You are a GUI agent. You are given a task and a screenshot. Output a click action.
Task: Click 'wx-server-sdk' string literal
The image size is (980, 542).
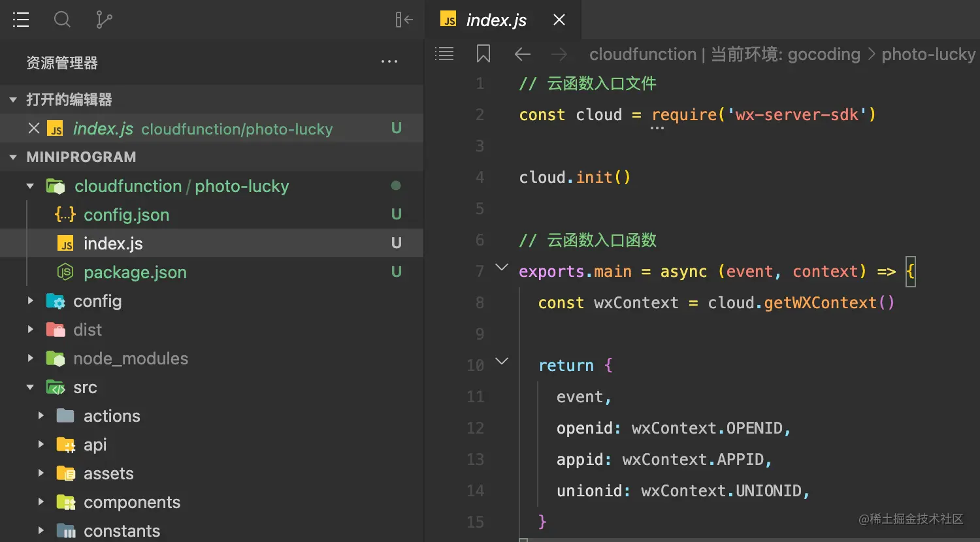click(x=796, y=115)
